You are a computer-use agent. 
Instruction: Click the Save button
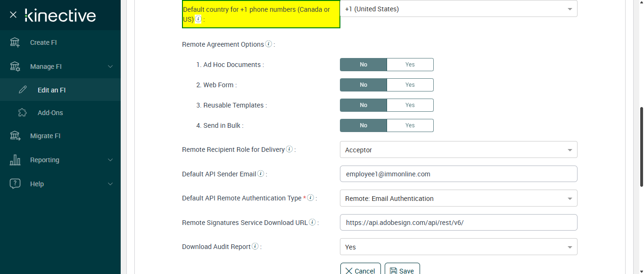point(402,270)
